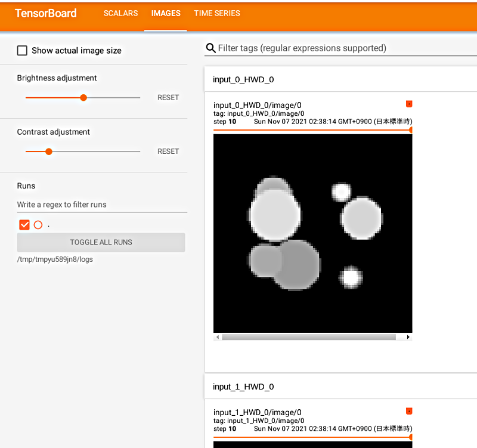The height and width of the screenshot is (448, 477).
Task: Click the search magnifier icon
Action: pyautogui.click(x=211, y=48)
